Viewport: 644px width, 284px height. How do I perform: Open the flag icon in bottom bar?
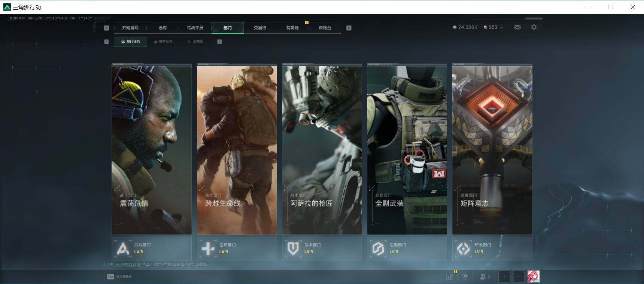click(x=465, y=277)
